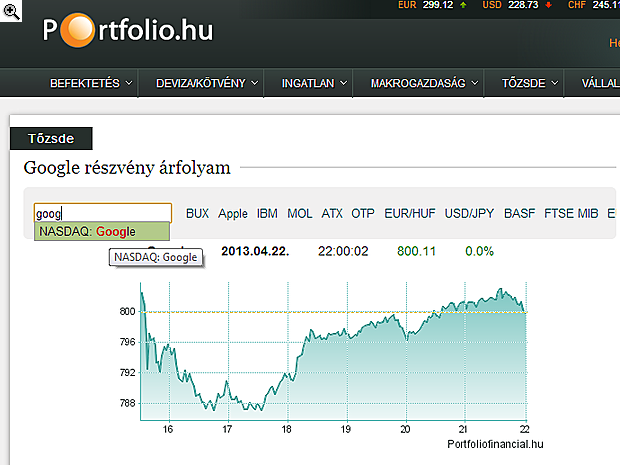The image size is (620, 465).
Task: Click the date 2013.04.22.
Action: click(255, 251)
